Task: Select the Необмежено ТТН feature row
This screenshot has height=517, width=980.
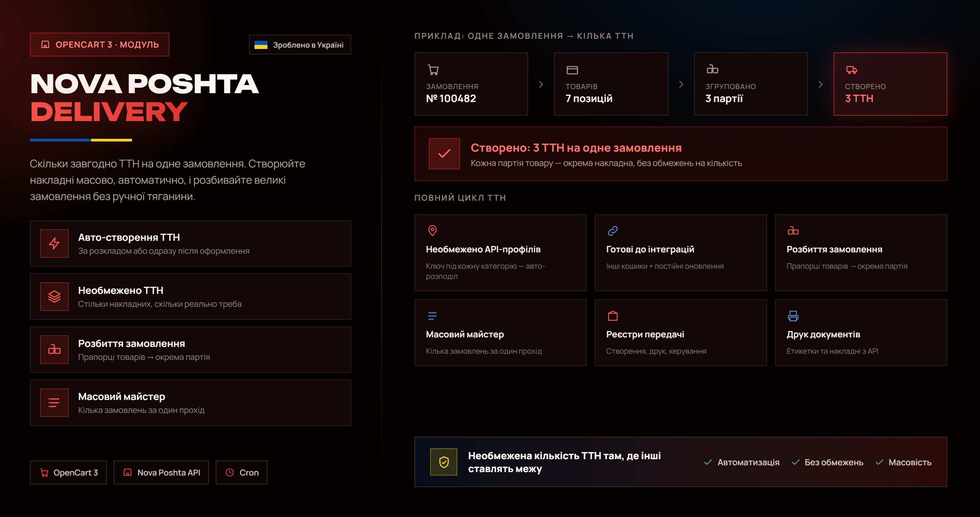Action: (191, 297)
